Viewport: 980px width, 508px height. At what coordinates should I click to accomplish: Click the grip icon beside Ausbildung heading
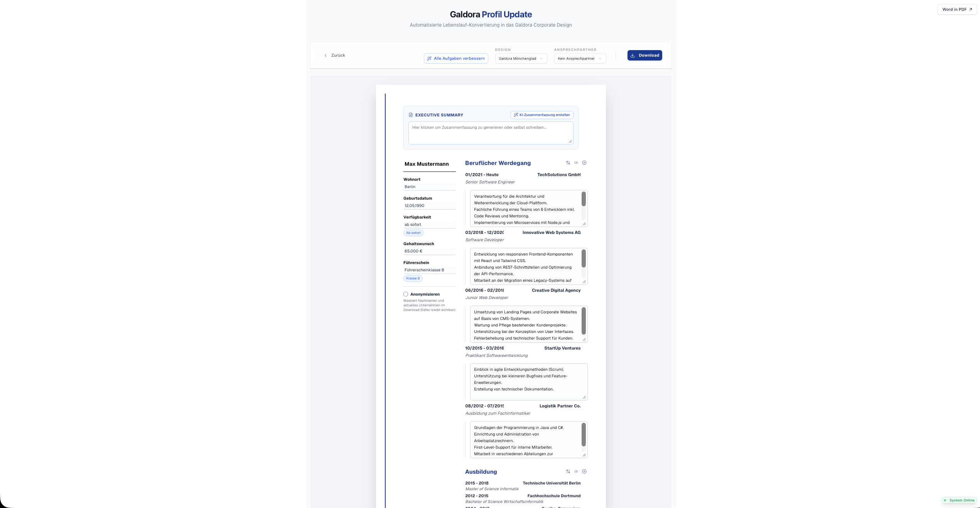click(x=576, y=471)
